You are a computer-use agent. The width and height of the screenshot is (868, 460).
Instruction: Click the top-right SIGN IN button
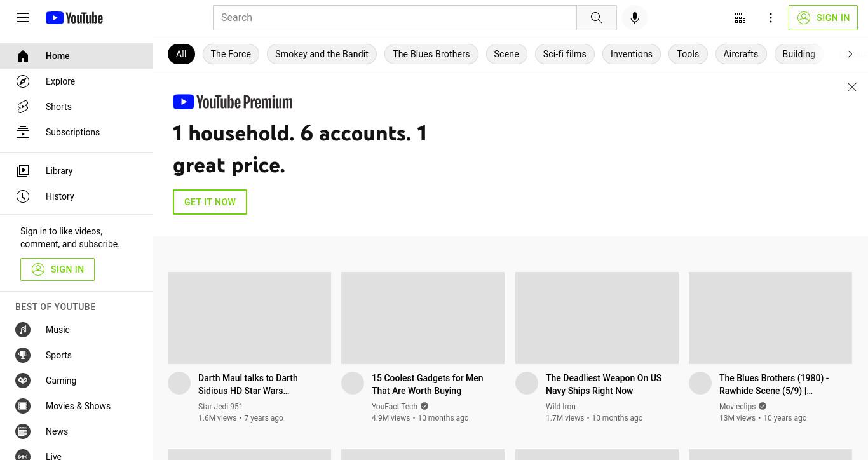823,18
